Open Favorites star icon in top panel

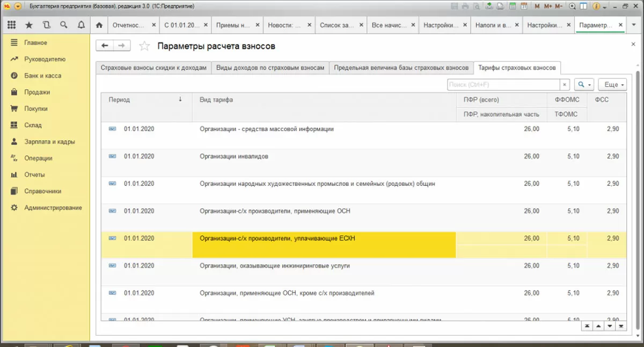pyautogui.click(x=29, y=25)
